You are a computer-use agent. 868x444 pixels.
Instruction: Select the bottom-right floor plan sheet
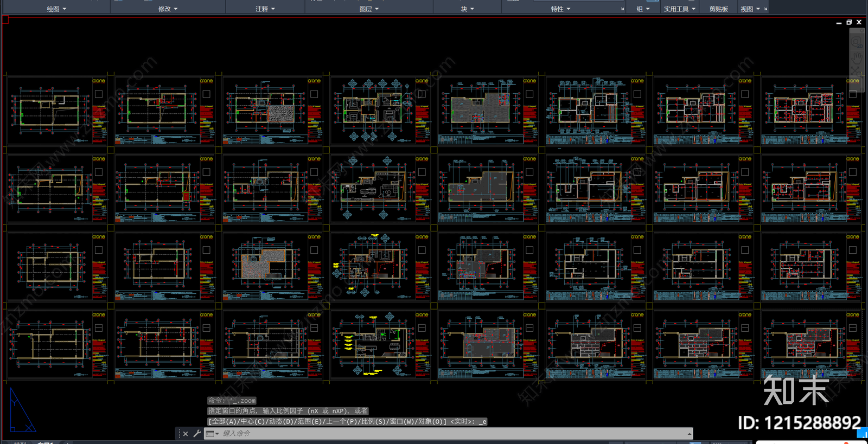click(x=811, y=345)
